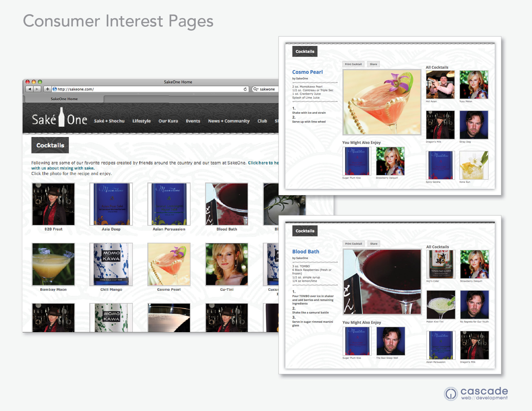Click Share on Cosmo Pearl page

[x=373, y=64]
